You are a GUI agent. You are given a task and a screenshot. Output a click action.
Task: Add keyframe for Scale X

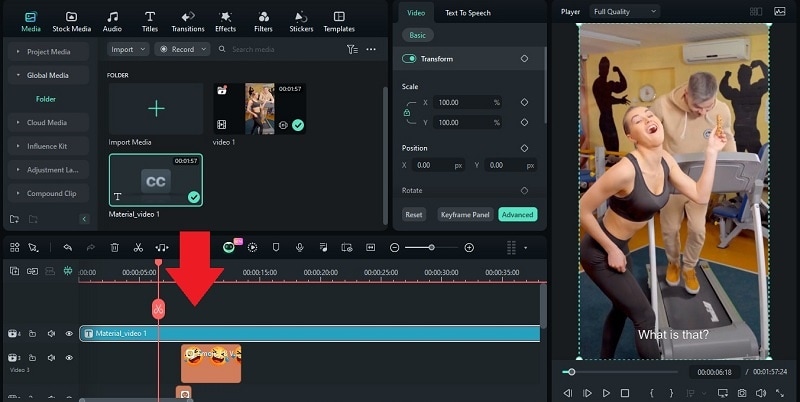(x=524, y=102)
